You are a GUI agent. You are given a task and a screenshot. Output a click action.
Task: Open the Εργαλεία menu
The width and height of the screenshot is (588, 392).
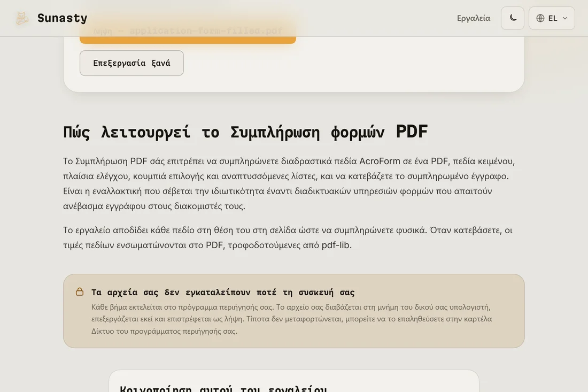point(474,18)
